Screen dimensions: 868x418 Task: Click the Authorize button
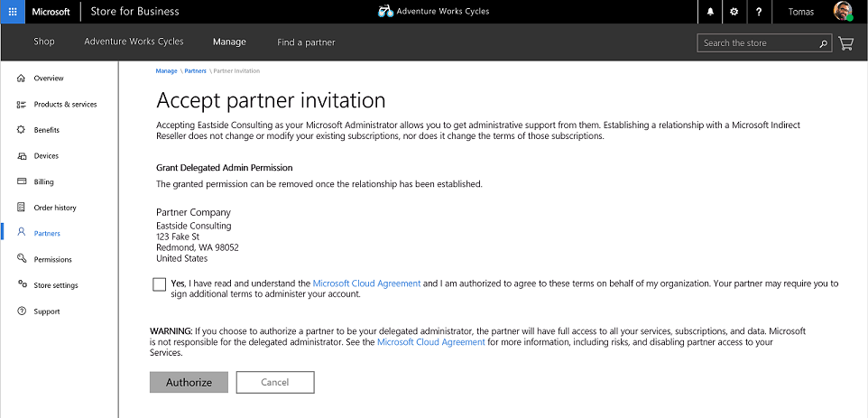tap(189, 382)
